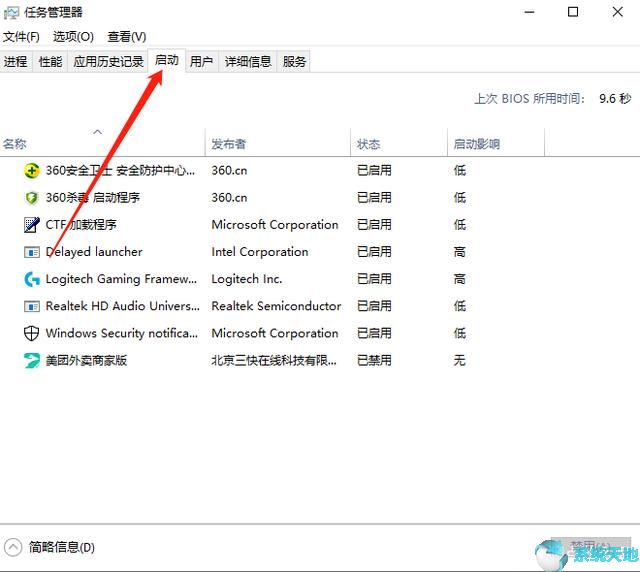Click the 简略信息(D) link text
This screenshot has width=640, height=572.
[x=62, y=547]
